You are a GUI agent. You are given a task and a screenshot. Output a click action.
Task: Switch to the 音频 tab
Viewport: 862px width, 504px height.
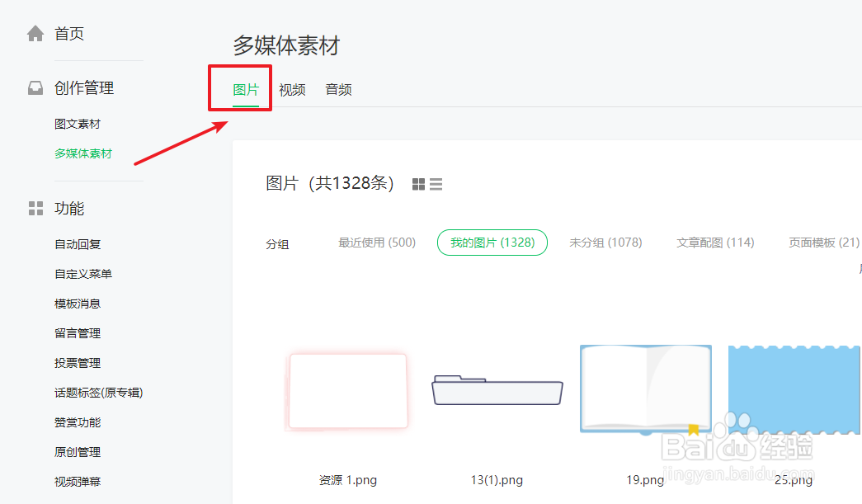pos(338,89)
